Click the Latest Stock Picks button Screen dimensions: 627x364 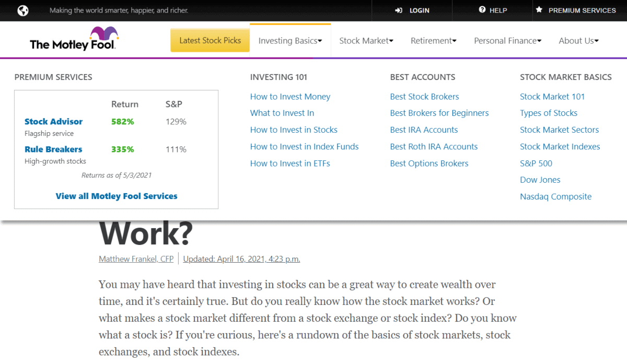[x=210, y=40]
